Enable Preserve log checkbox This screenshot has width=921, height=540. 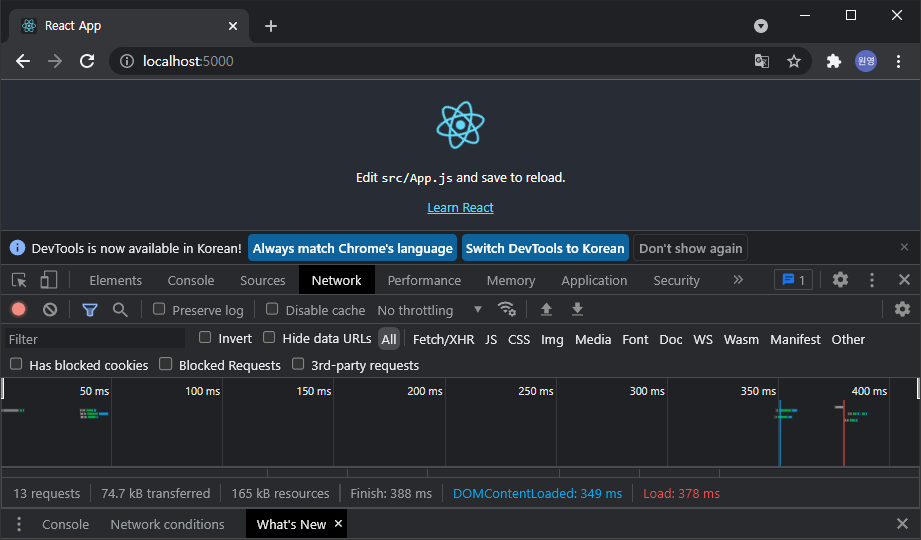pyautogui.click(x=159, y=308)
